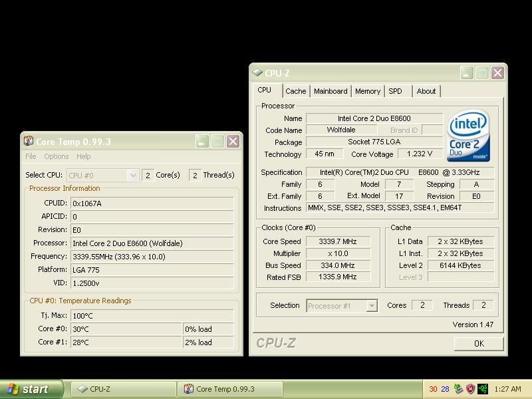Switch to the Mainboard tab
This screenshot has height=399, width=532.
pyautogui.click(x=331, y=91)
